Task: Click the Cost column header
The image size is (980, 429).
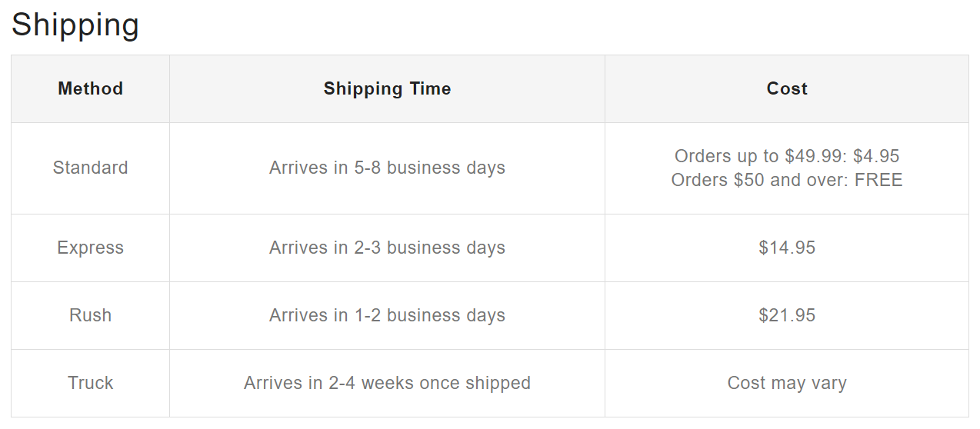Action: tap(786, 88)
